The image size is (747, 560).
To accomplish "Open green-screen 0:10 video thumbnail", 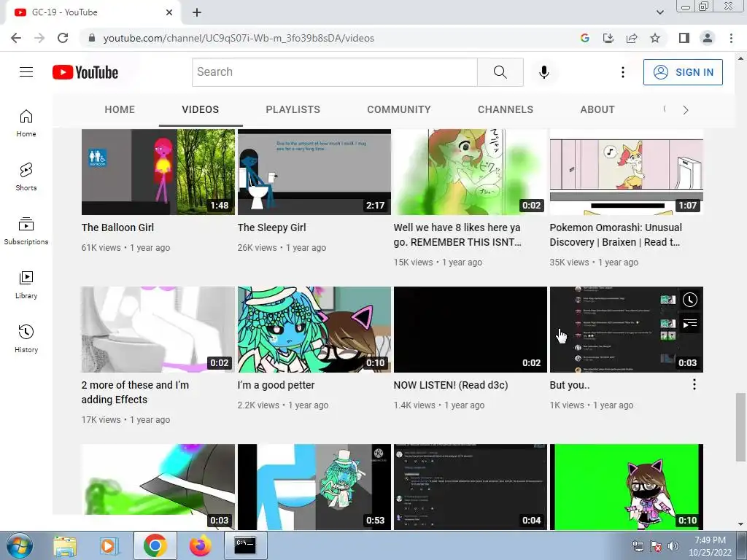I will pos(627,486).
